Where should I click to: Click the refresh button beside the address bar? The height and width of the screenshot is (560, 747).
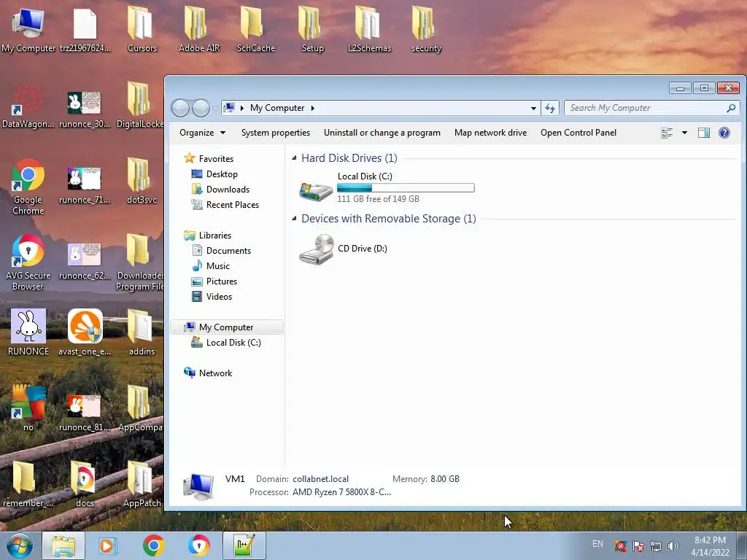click(550, 108)
